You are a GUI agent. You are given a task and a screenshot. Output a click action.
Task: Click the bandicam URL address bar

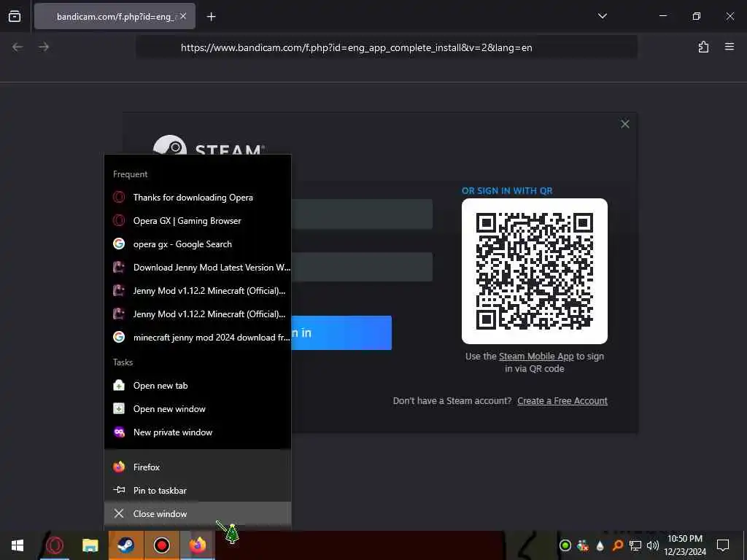pos(387,47)
